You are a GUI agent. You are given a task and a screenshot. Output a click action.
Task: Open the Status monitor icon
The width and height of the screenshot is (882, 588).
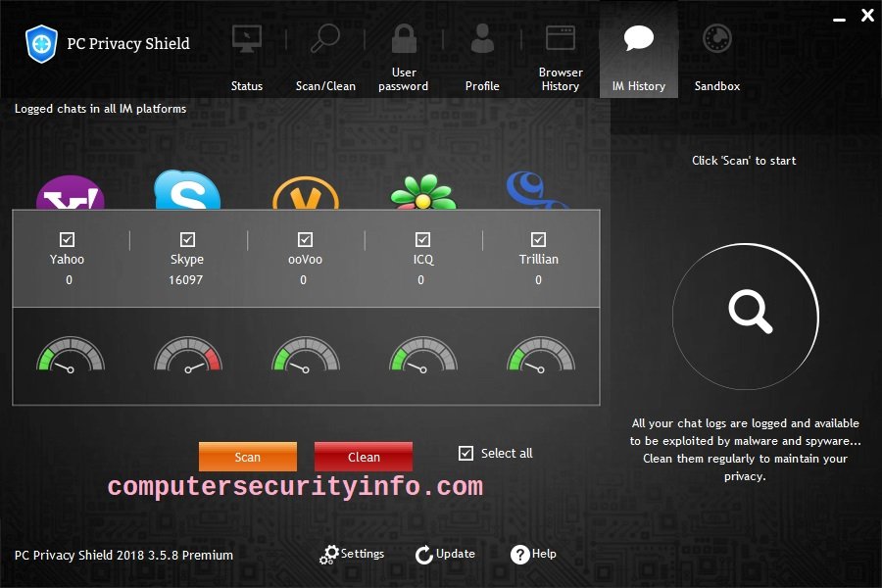click(247, 39)
